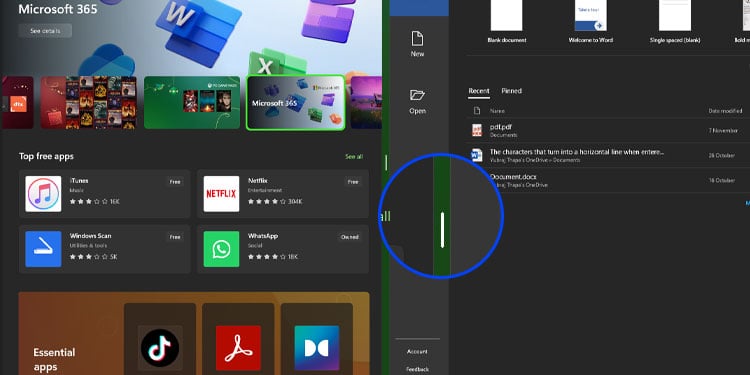Open the Netflix app icon

221,194
